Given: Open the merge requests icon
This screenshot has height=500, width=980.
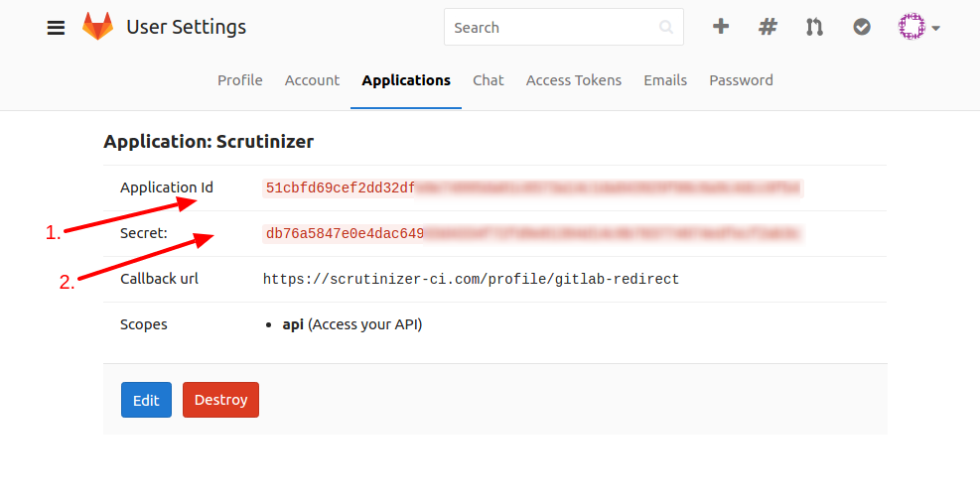Looking at the screenshot, I should tap(814, 27).
